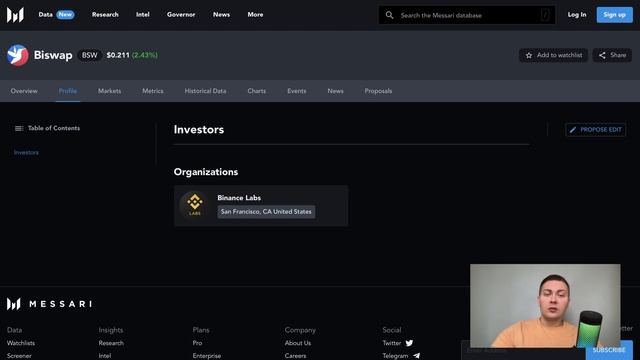Open Watchlists footer link

point(21,343)
